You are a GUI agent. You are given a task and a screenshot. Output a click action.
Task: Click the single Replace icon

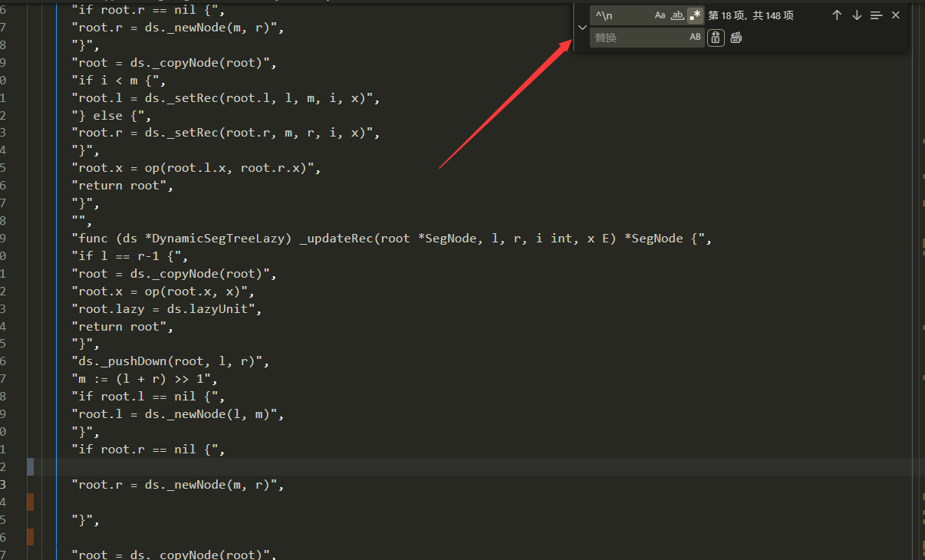(716, 37)
